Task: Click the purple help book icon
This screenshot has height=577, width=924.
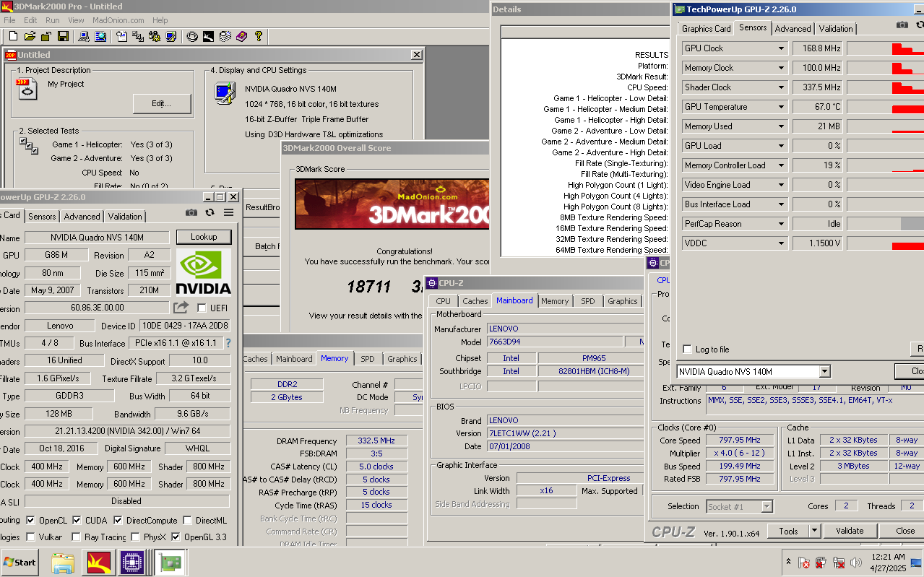Action: click(241, 36)
